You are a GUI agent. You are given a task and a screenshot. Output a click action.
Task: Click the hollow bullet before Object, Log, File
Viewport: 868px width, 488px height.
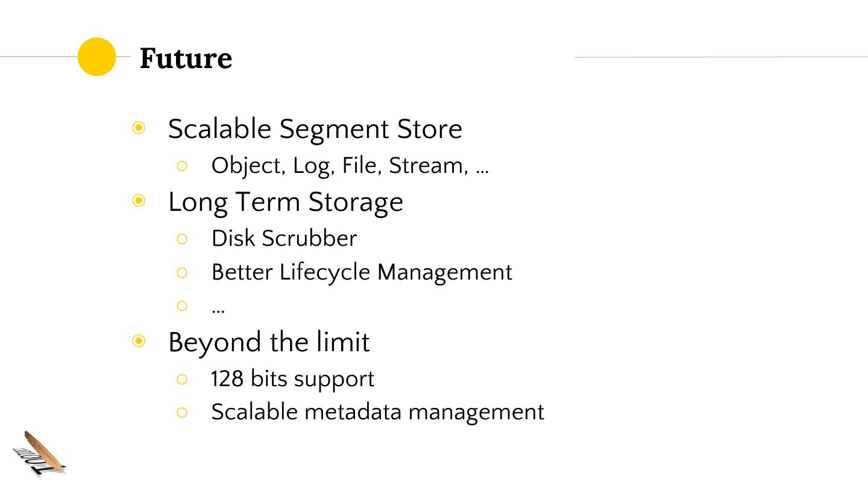click(183, 166)
